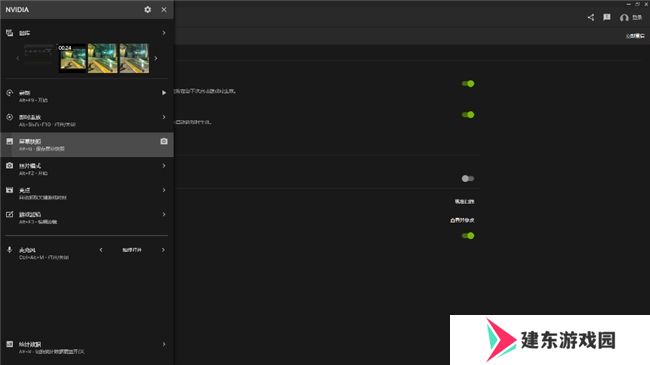650x365 pixels.
Task: Open the middle gallery screenshot thumbnail
Action: pos(102,58)
